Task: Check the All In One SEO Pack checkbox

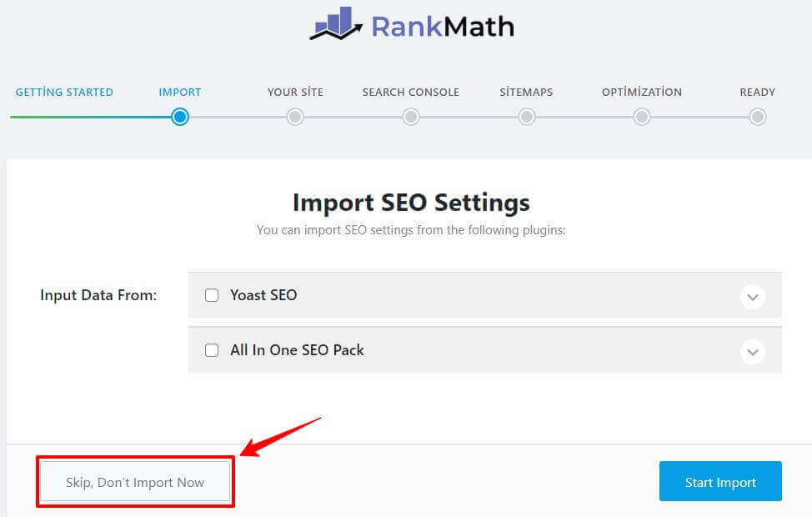Action: 212,350
